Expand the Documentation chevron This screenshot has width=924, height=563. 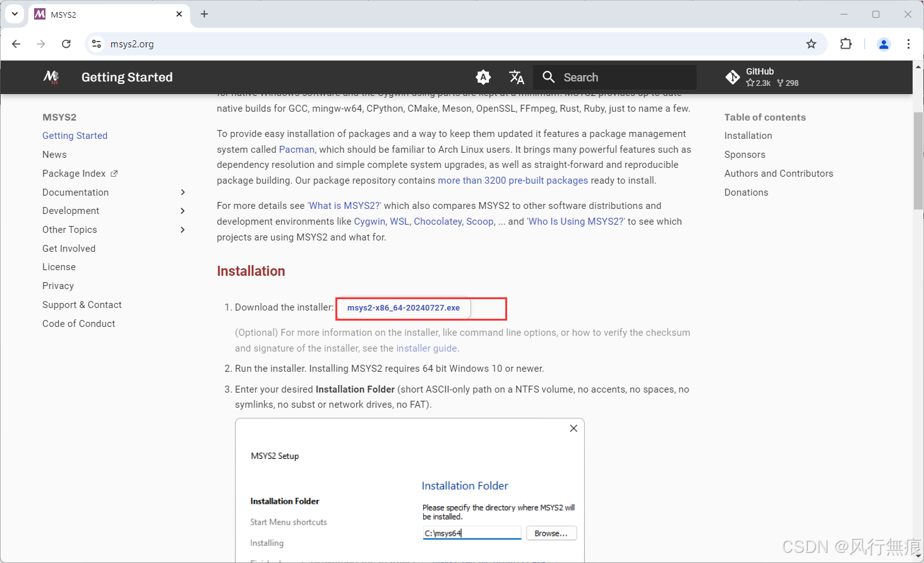(x=183, y=193)
